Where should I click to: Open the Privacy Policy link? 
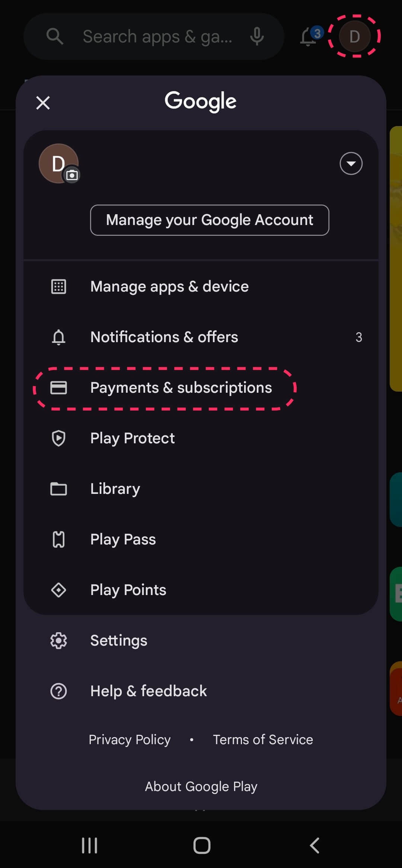(130, 740)
